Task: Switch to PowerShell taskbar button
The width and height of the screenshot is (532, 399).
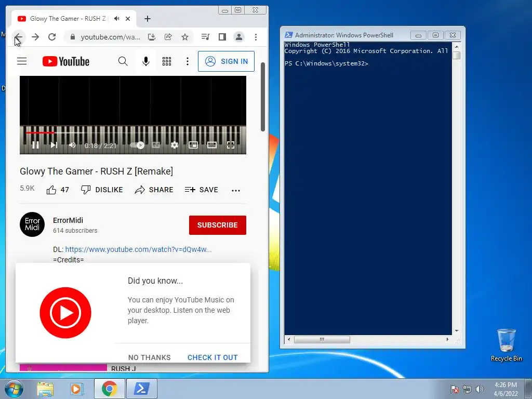Action: (141, 389)
